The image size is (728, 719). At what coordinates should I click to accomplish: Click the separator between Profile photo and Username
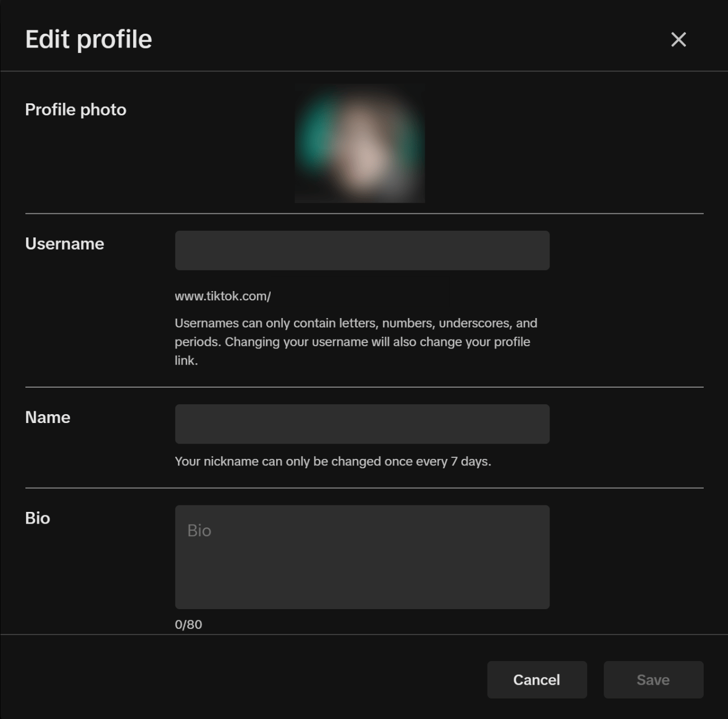364,213
